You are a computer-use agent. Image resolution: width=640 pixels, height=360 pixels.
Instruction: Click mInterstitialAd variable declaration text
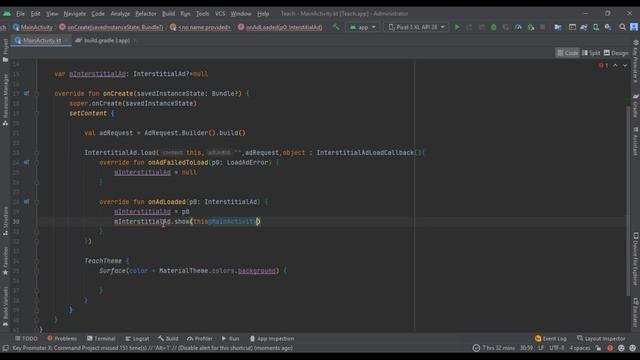[97, 74]
